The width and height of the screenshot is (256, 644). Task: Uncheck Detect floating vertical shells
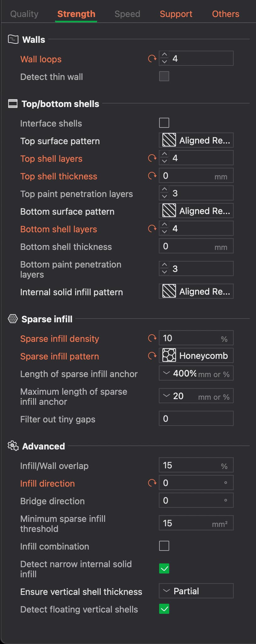pos(164,609)
